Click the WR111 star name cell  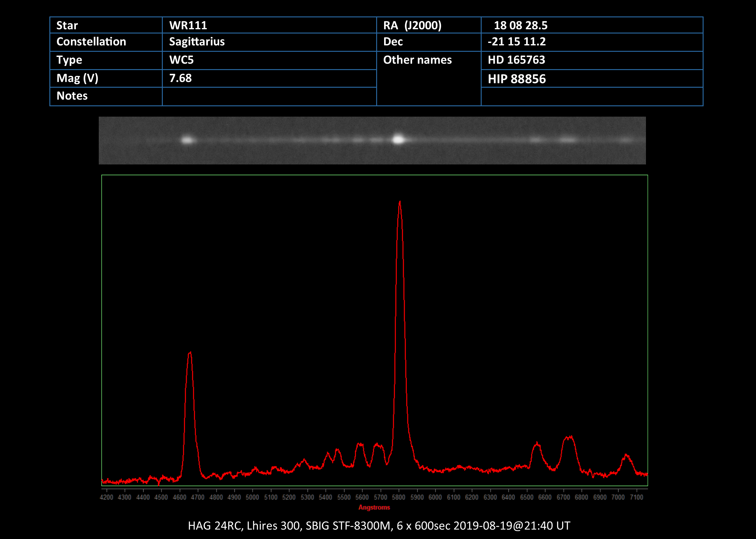click(x=188, y=25)
